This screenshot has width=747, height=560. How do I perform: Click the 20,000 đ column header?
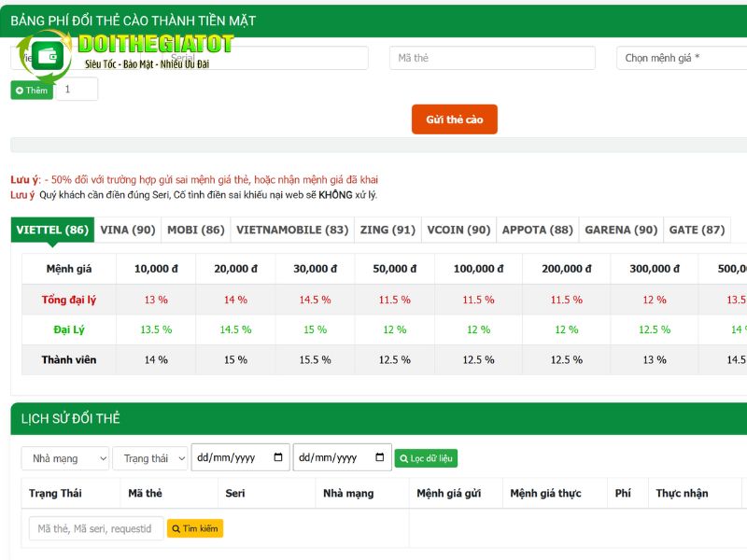pyautogui.click(x=236, y=269)
